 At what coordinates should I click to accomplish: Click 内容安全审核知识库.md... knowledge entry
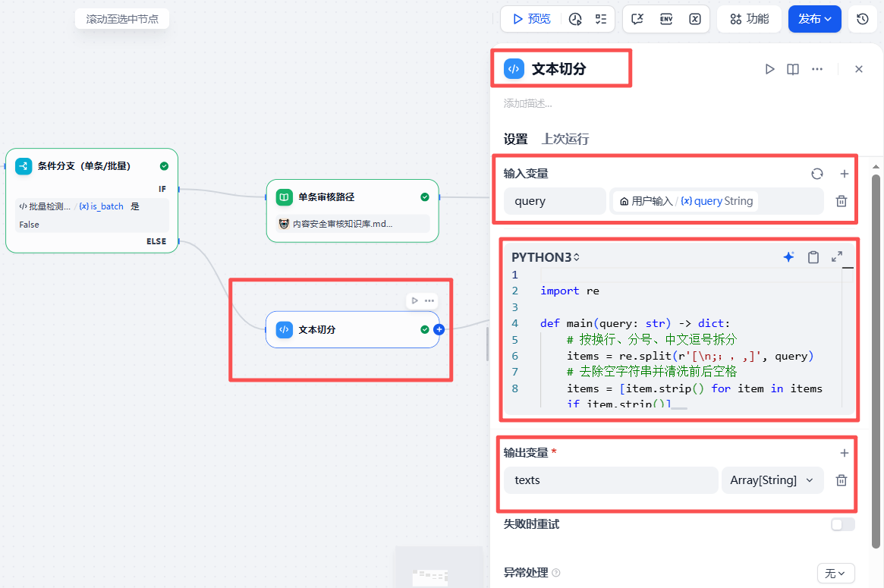(352, 224)
